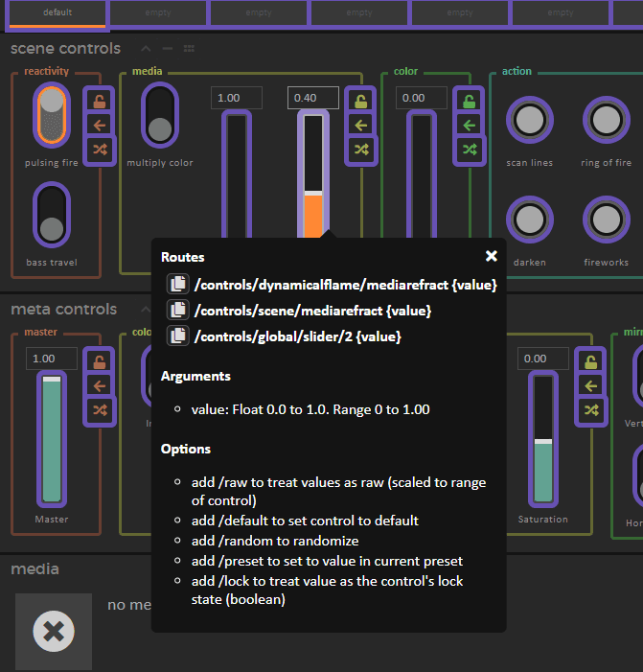This screenshot has width=643, height=672.
Task: Click the scene controls minimize dash icon
Action: 168,48
